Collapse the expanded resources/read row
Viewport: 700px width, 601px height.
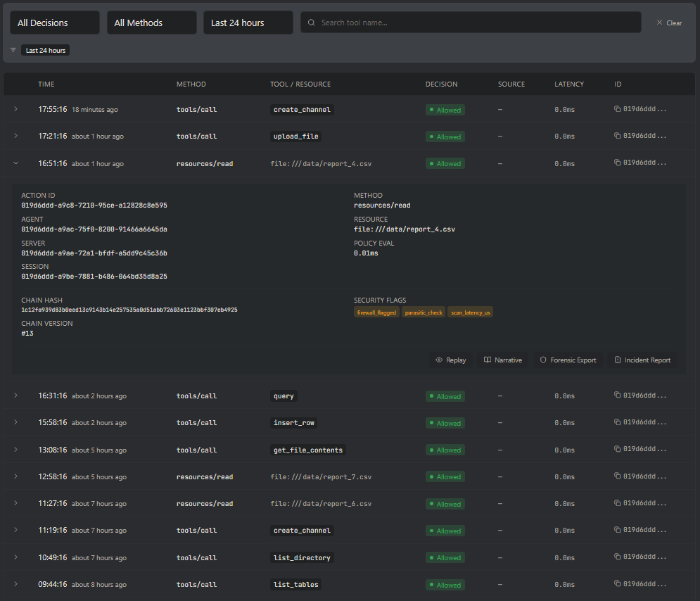click(15, 163)
